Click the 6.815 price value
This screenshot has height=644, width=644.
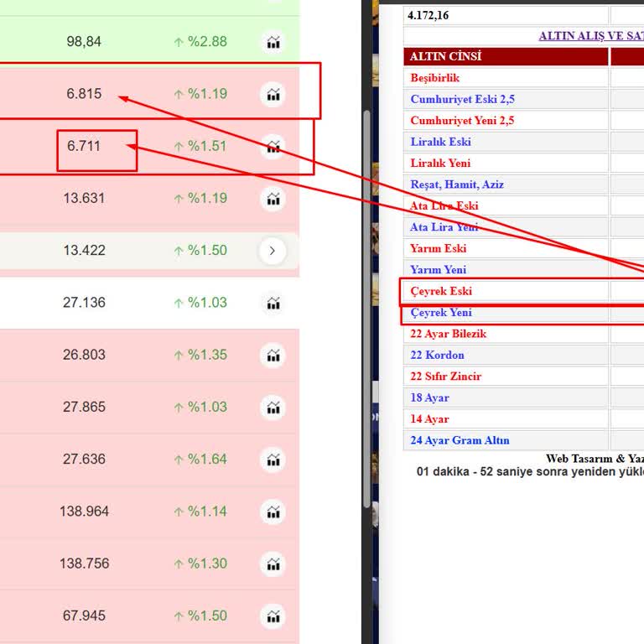click(84, 94)
